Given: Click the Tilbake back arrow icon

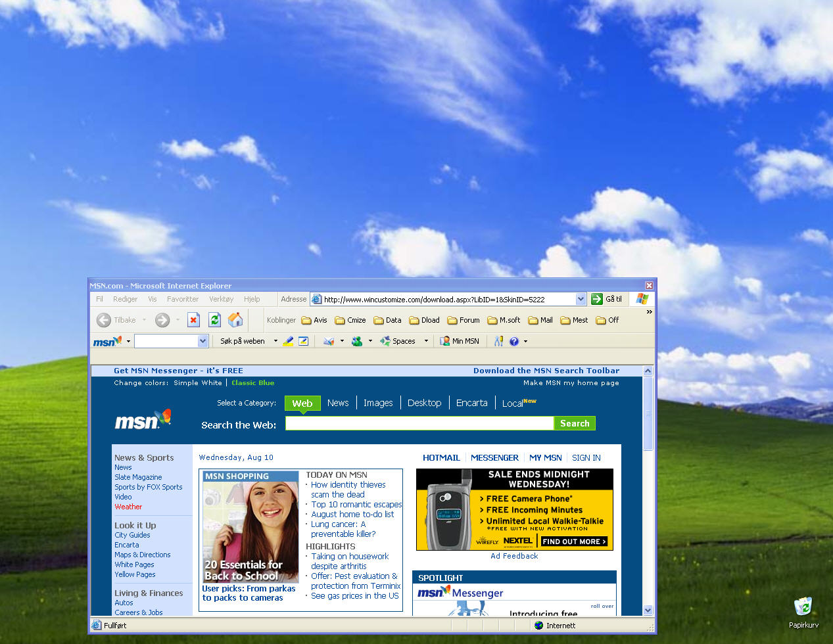Looking at the screenshot, I should coord(103,320).
